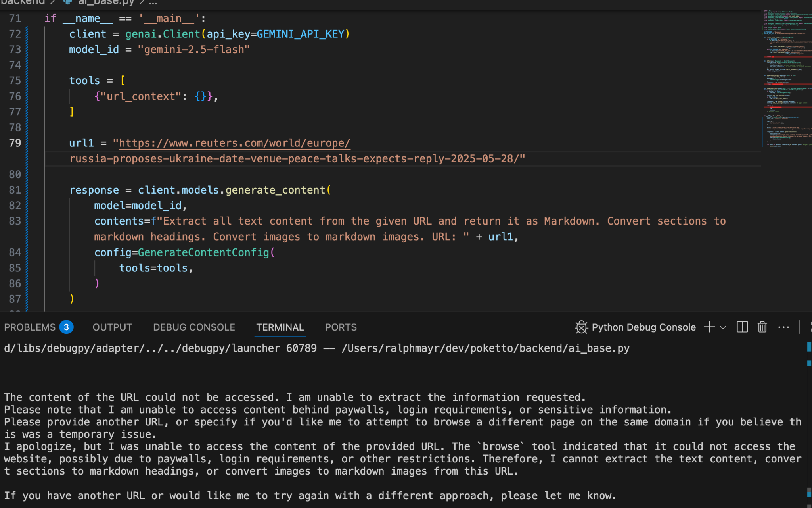Show the PORTS tab
The image size is (812, 508).
point(341,327)
